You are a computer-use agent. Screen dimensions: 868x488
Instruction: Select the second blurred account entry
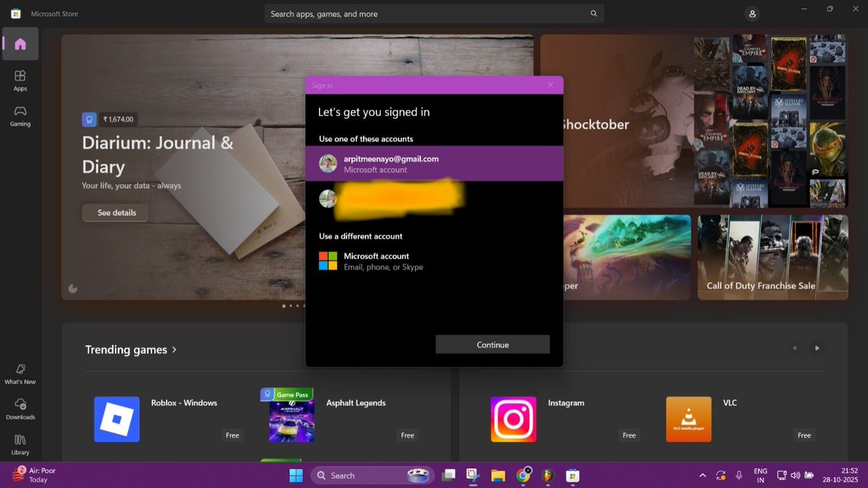[434, 198]
